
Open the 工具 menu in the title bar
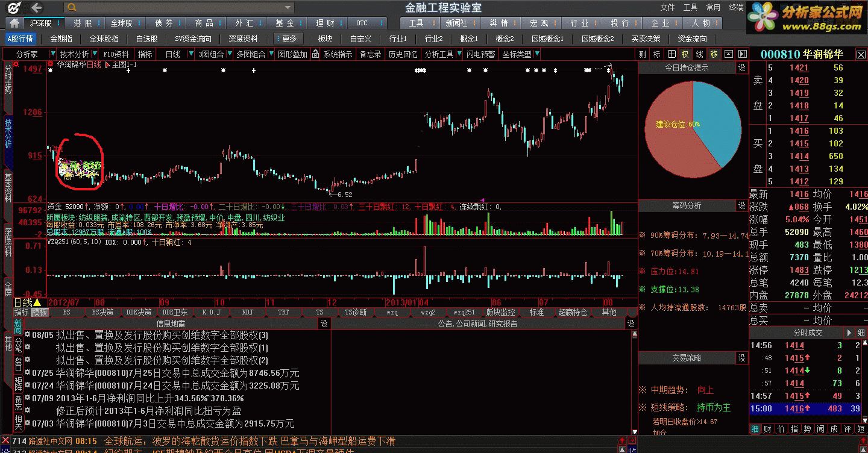tap(690, 7)
